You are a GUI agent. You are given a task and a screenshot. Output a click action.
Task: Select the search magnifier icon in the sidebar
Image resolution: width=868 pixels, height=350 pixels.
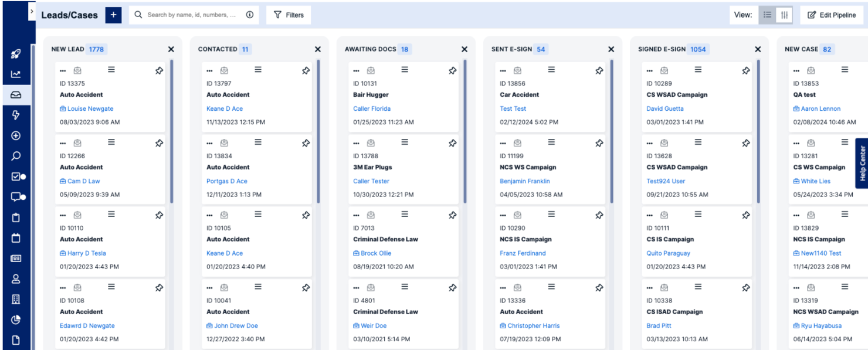(x=16, y=156)
